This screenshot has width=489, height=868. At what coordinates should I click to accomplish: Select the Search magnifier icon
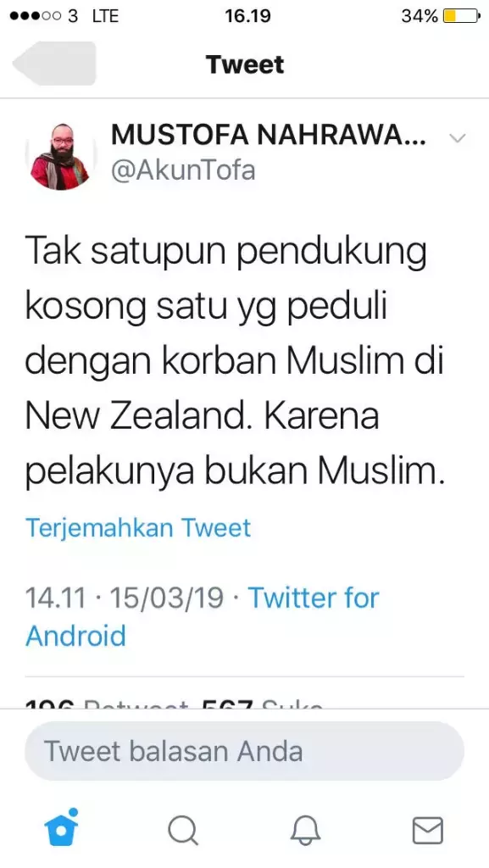(x=183, y=831)
